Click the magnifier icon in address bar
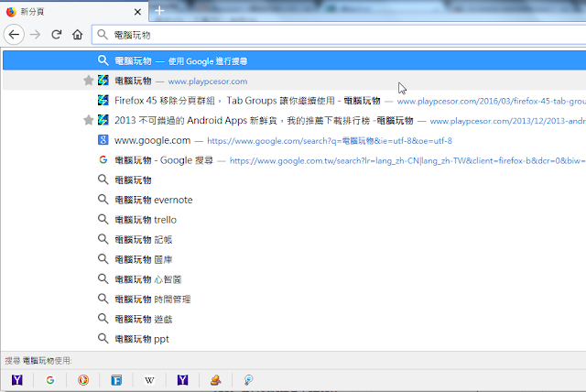 point(102,35)
